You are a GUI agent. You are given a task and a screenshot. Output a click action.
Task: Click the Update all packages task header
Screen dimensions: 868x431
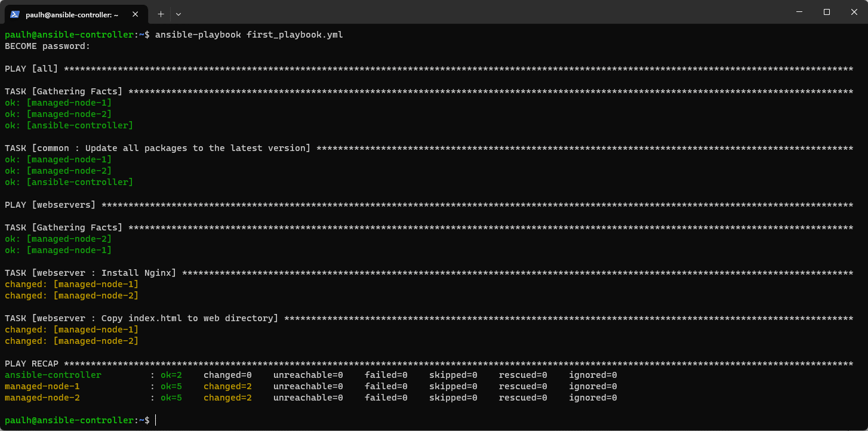tap(158, 148)
